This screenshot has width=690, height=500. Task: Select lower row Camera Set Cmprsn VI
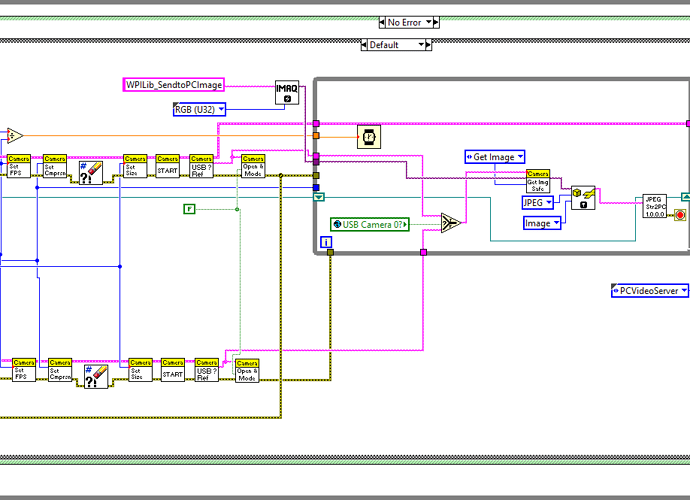pos(60,370)
